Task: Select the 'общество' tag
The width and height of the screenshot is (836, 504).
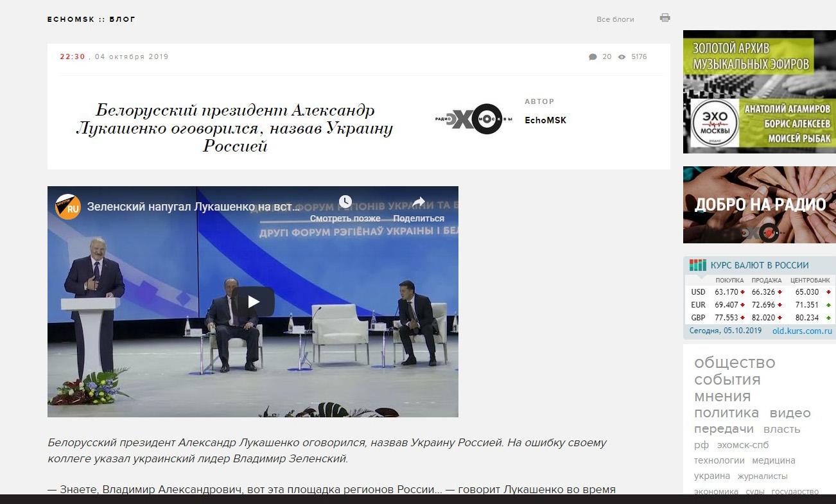Action: [x=735, y=363]
